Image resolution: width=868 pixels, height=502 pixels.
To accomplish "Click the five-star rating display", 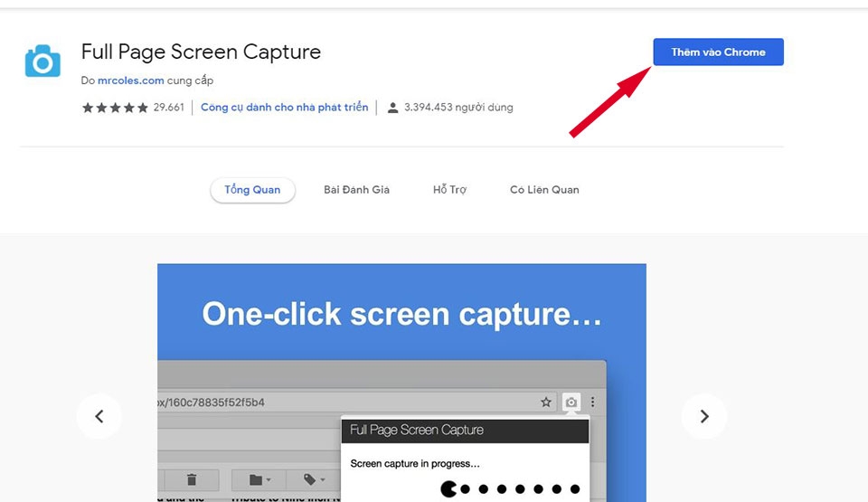I will [x=115, y=108].
